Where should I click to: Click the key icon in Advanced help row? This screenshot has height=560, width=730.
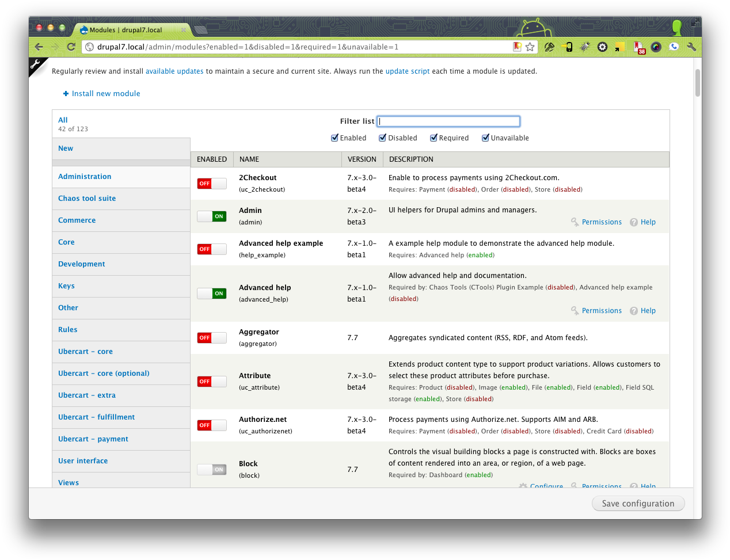tap(575, 311)
